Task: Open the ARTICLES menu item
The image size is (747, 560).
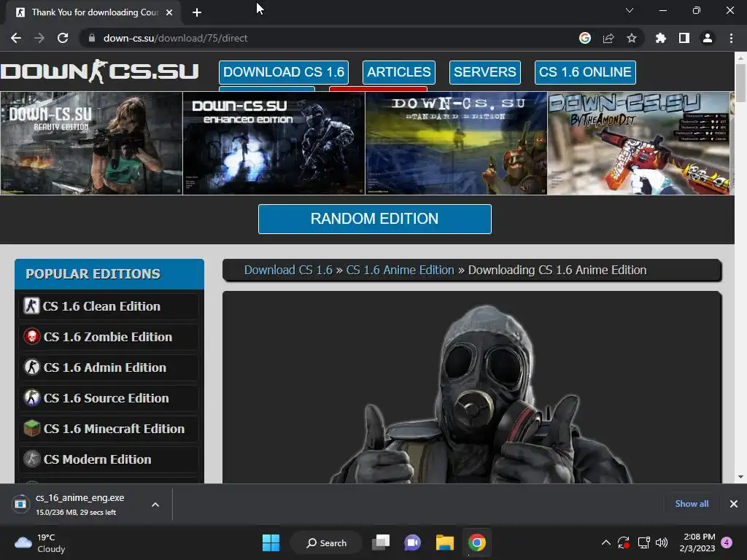Action: pyautogui.click(x=399, y=72)
